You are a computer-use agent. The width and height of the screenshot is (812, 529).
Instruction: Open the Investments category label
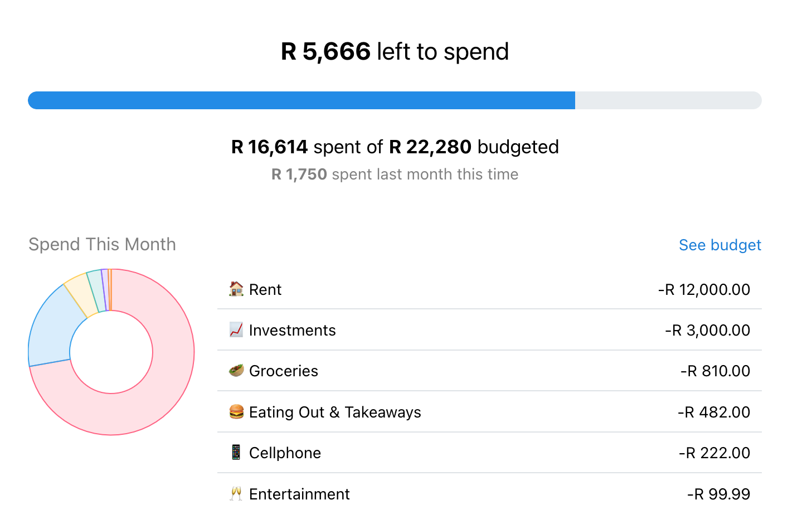[292, 330]
